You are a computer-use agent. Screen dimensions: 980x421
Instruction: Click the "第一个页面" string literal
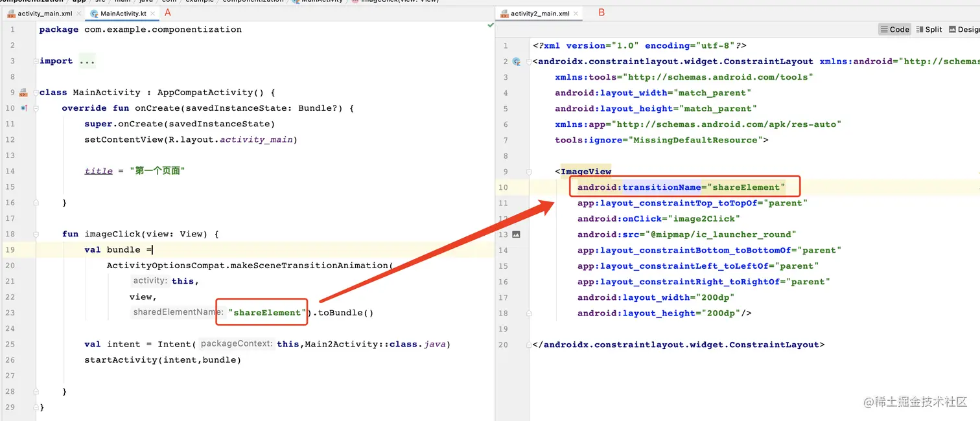[157, 171]
